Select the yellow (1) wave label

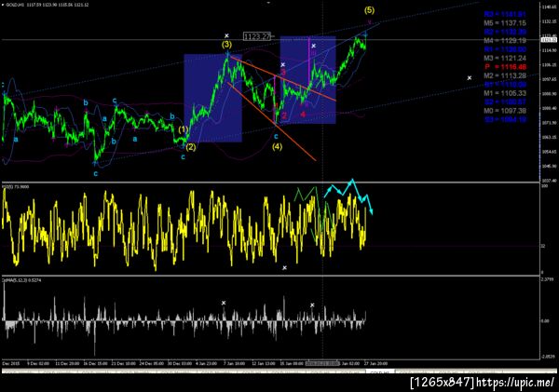coord(183,129)
